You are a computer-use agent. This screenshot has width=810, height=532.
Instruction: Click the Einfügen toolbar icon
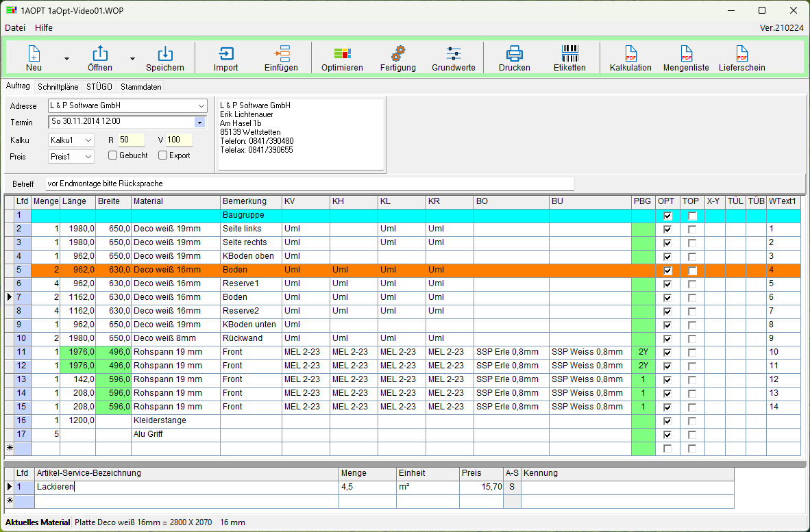pyautogui.click(x=282, y=58)
